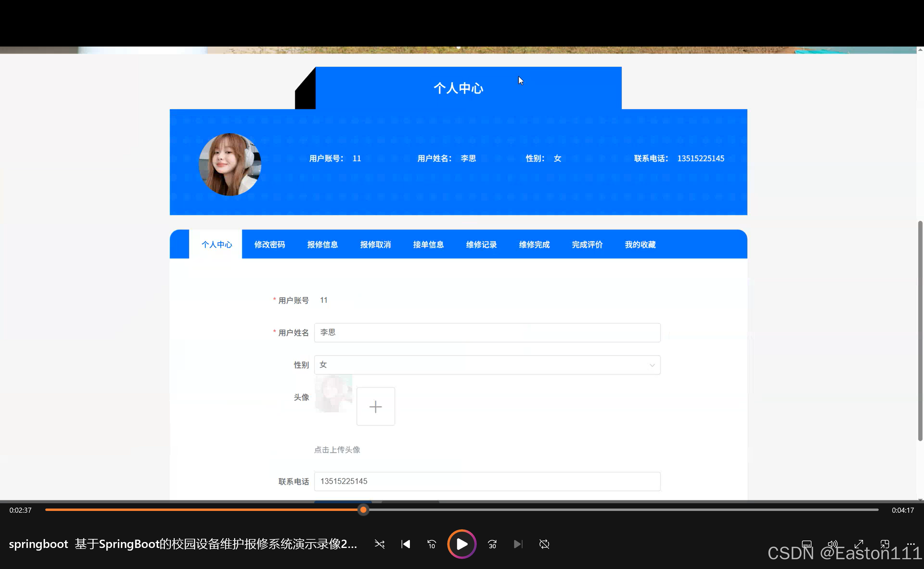The width and height of the screenshot is (924, 569).
Task: Skip forward 30 seconds
Action: click(x=492, y=544)
